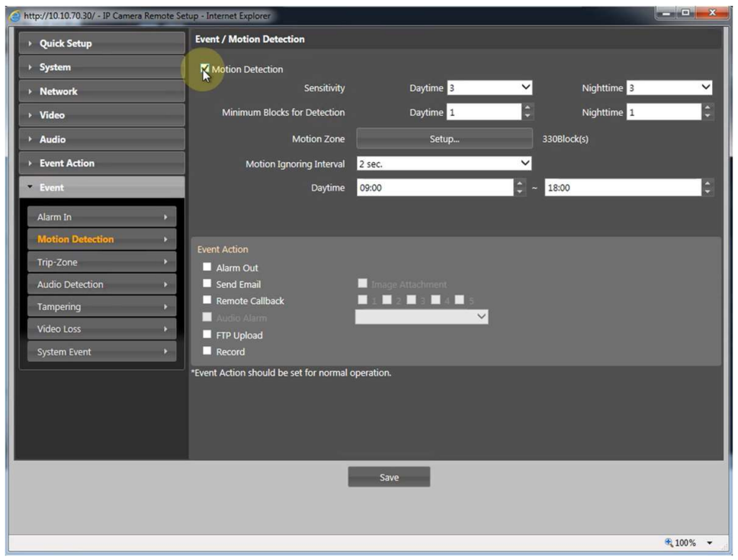Image resolution: width=738 pixels, height=560 pixels.
Task: Tick the Image Attachment checkbox
Action: (362, 283)
